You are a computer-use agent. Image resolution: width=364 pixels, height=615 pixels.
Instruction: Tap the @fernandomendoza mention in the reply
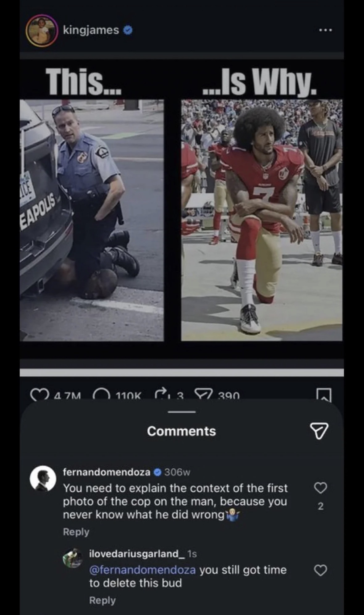pyautogui.click(x=142, y=570)
